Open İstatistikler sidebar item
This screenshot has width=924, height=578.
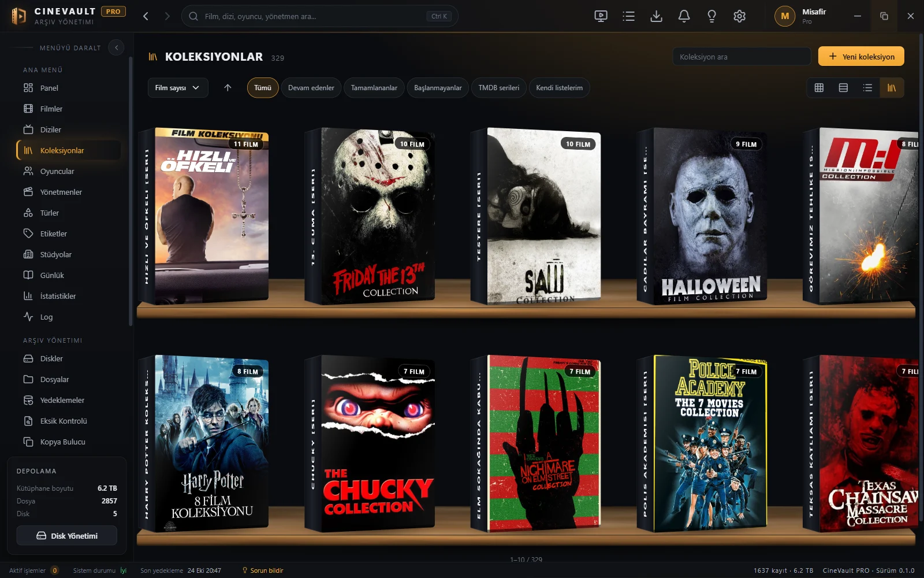pos(69,296)
